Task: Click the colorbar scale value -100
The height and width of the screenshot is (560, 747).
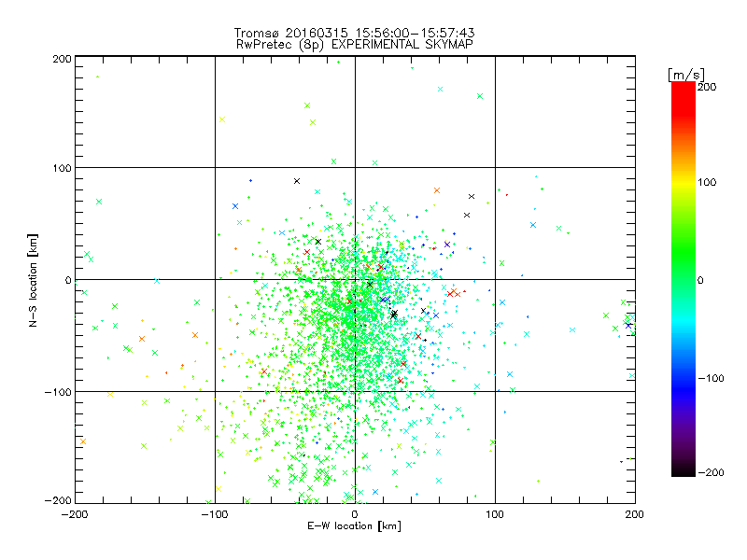Action: (x=711, y=378)
